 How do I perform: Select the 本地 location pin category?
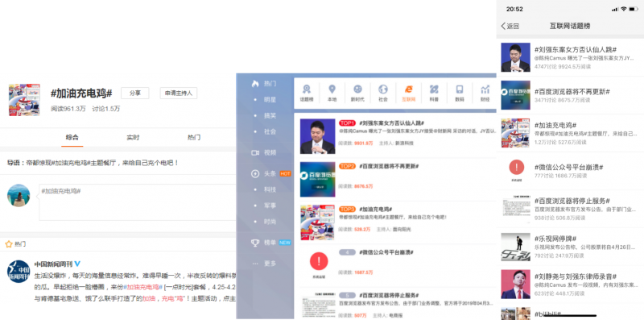point(332,89)
